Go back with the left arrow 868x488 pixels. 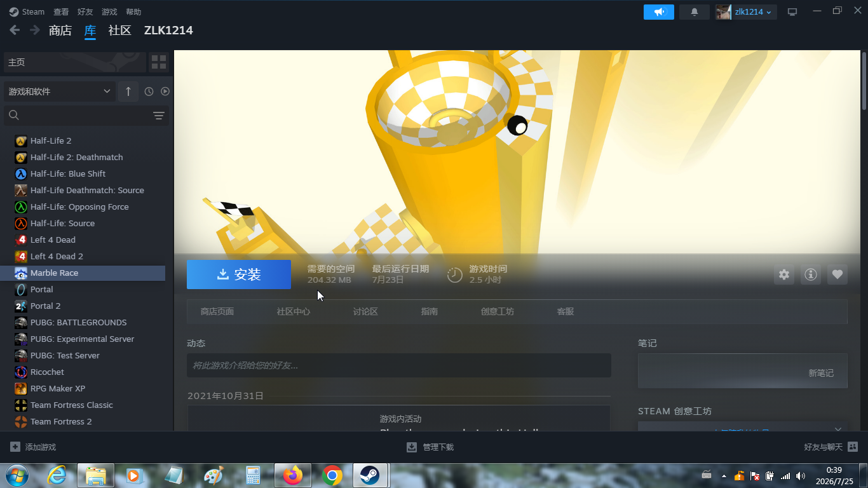(x=15, y=30)
